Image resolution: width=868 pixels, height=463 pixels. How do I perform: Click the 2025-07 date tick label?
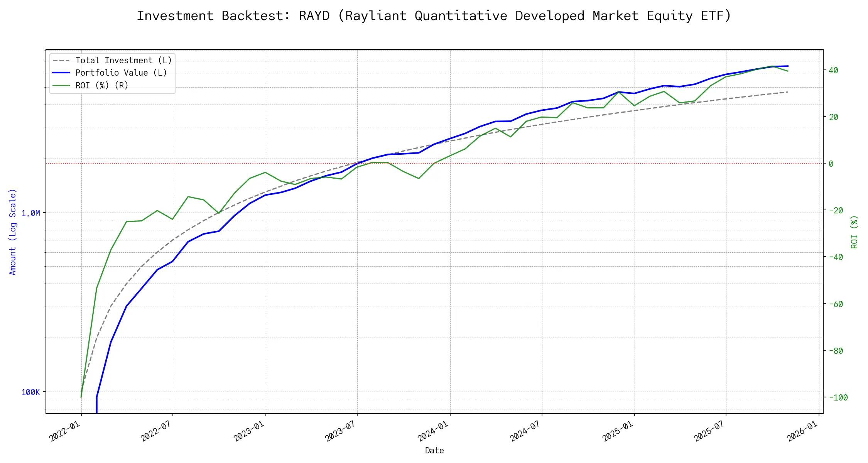pyautogui.click(x=709, y=431)
